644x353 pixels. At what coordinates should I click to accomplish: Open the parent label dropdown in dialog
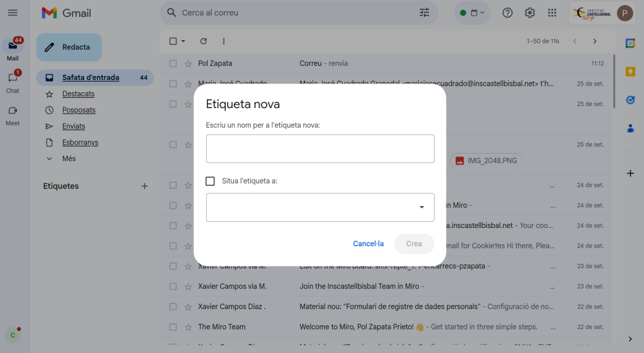pyautogui.click(x=320, y=207)
